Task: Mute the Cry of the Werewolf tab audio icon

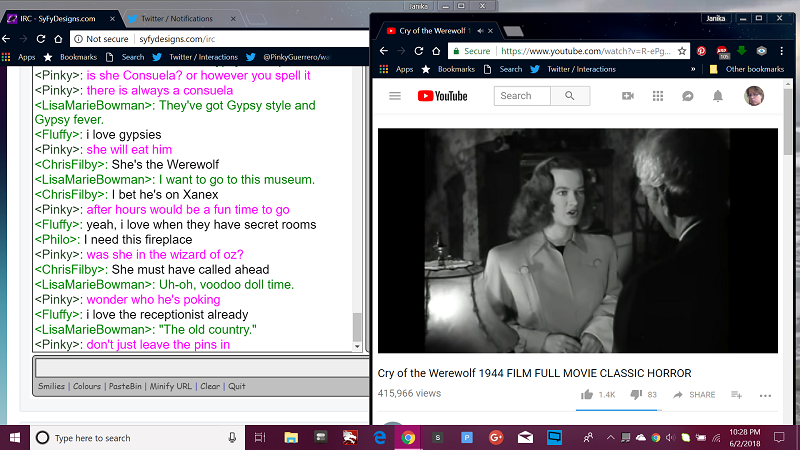Action: point(480,31)
